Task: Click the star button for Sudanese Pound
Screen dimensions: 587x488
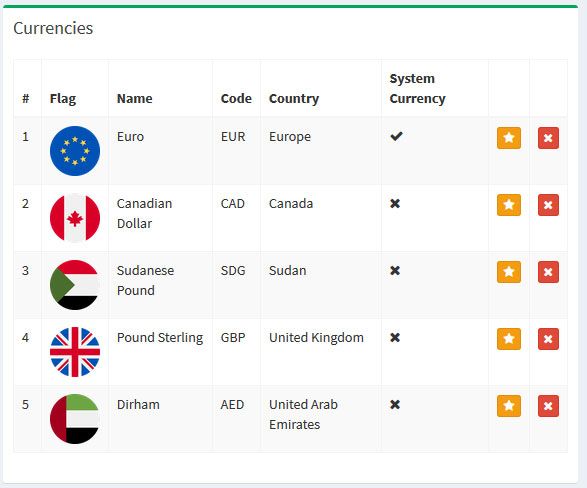Action: (509, 272)
